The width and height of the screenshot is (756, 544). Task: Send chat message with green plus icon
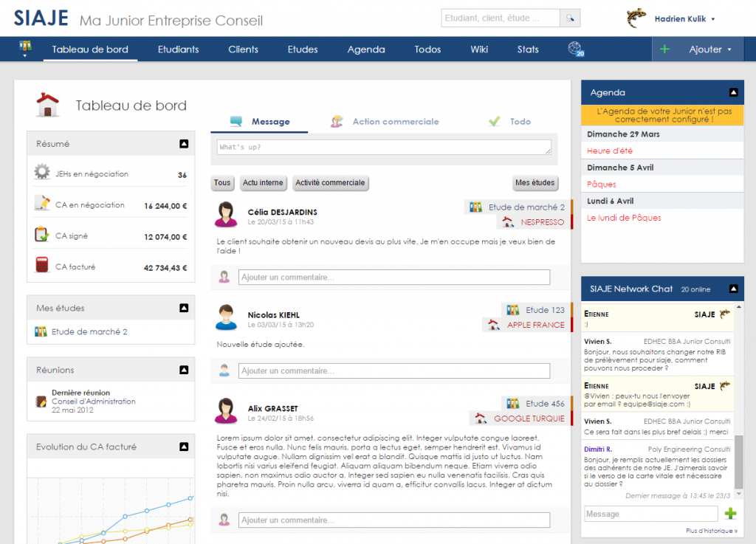point(730,514)
